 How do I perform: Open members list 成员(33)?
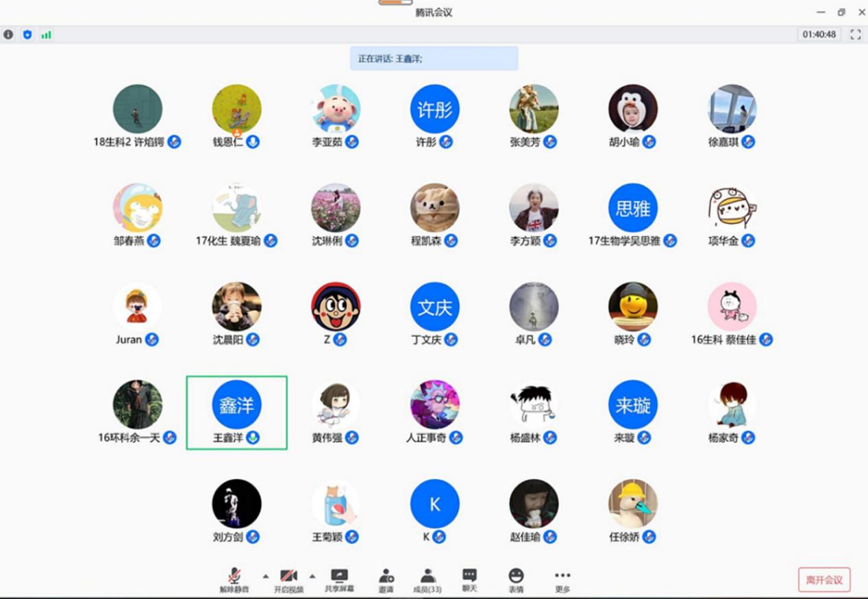(x=427, y=579)
